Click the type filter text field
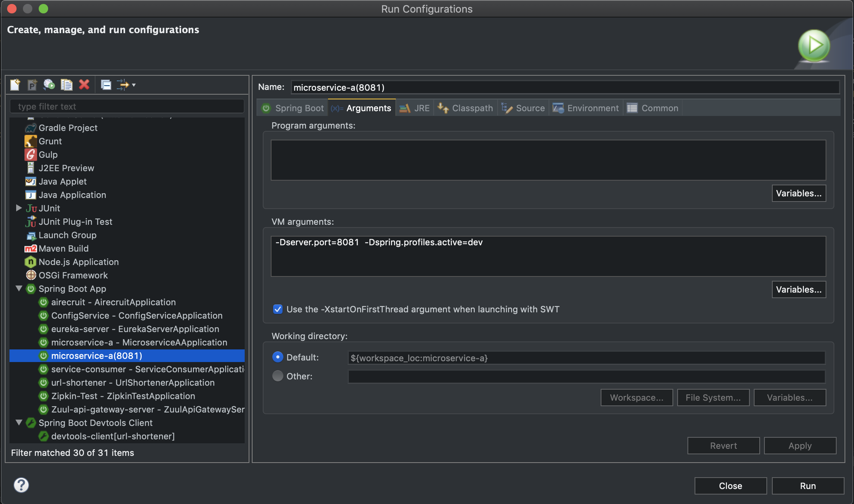This screenshot has height=504, width=854. (126, 106)
